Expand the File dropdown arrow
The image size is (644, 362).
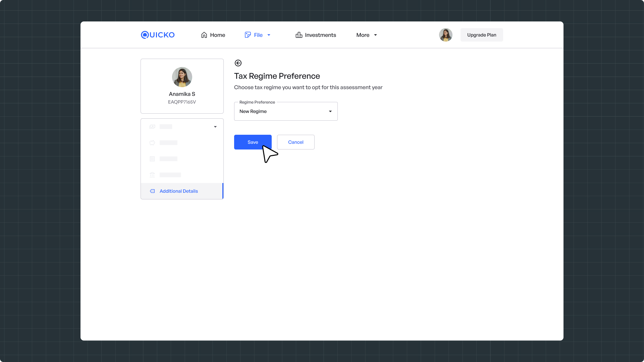[x=269, y=35]
